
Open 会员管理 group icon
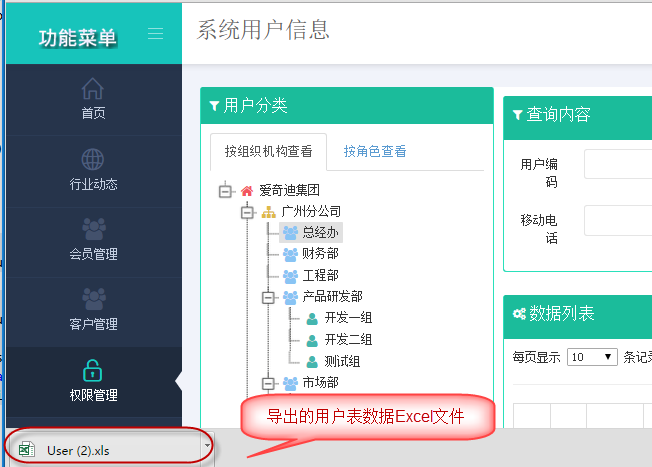point(94,229)
